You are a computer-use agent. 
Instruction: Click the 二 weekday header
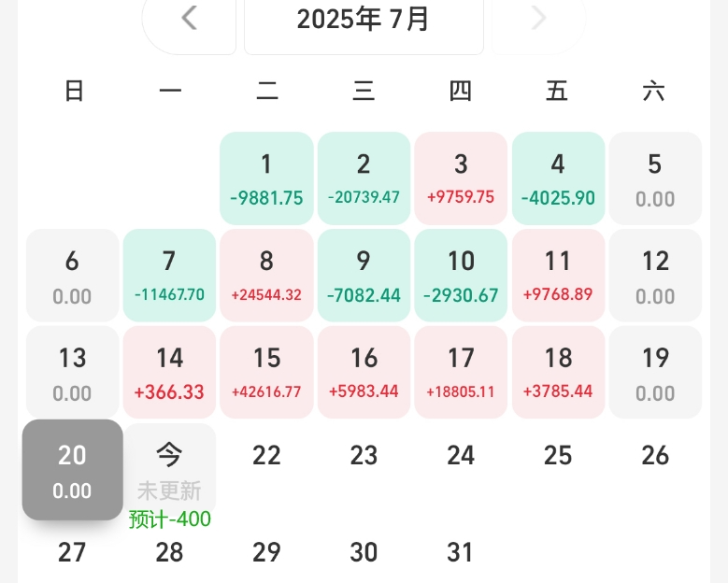pyautogui.click(x=267, y=91)
